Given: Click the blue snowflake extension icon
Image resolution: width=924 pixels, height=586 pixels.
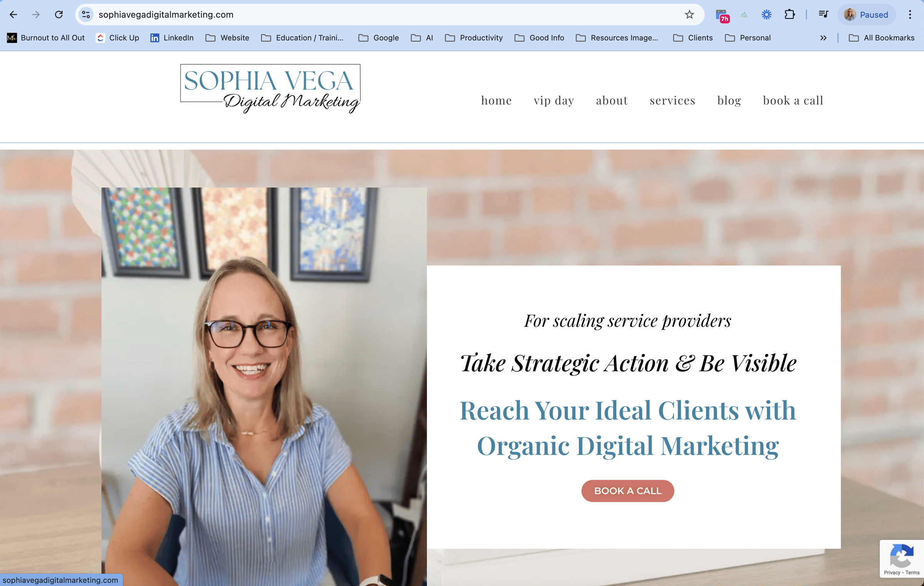Looking at the screenshot, I should coord(767,15).
